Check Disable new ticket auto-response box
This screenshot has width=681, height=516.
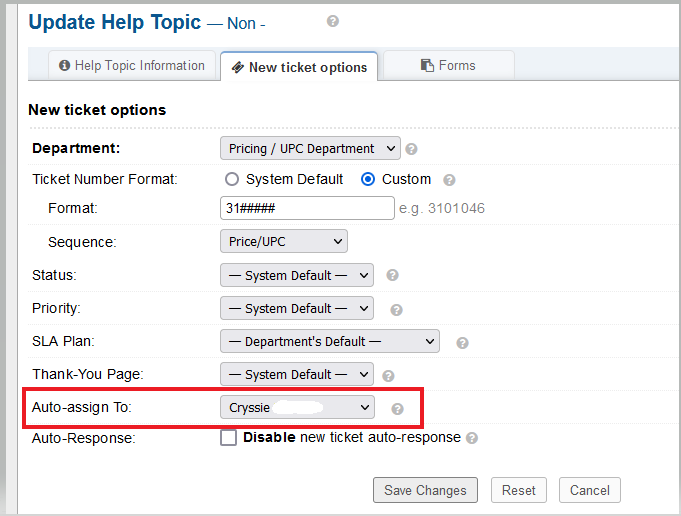pos(229,437)
